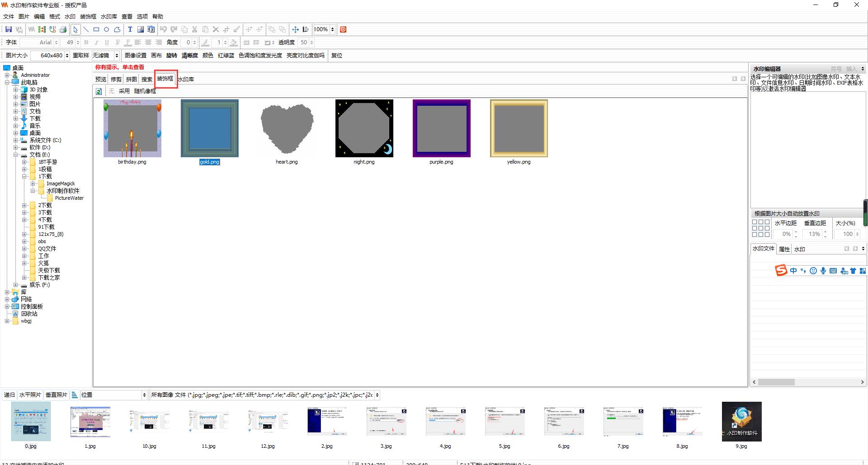
Task: Click the Delete (X) toolbar icon
Action: 216,29
